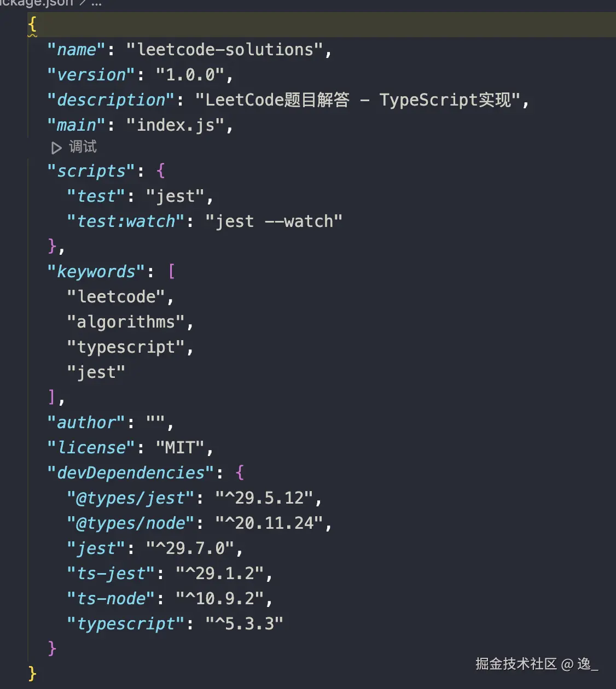This screenshot has width=616, height=689.
Task: Click the "algorithms" keyword entry
Action: [126, 322]
